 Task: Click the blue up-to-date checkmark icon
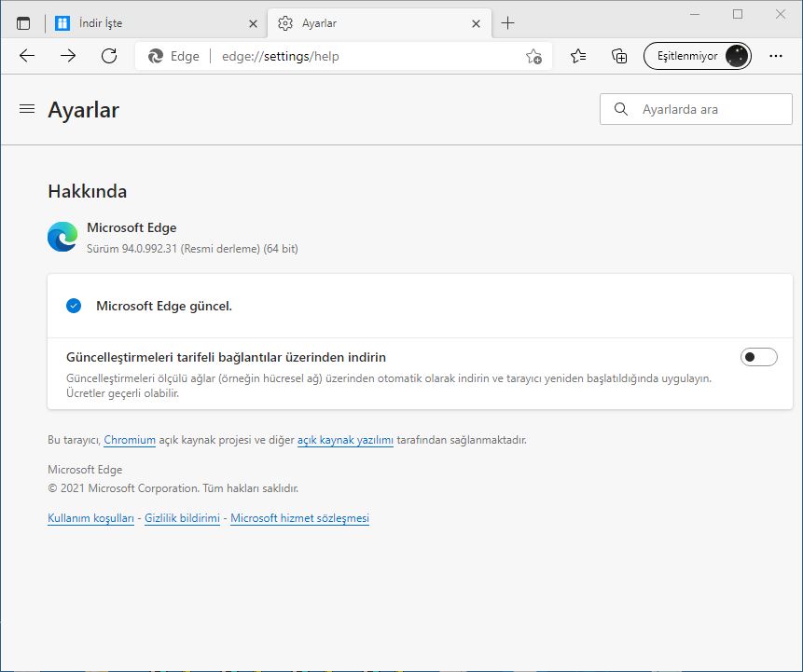pos(74,306)
